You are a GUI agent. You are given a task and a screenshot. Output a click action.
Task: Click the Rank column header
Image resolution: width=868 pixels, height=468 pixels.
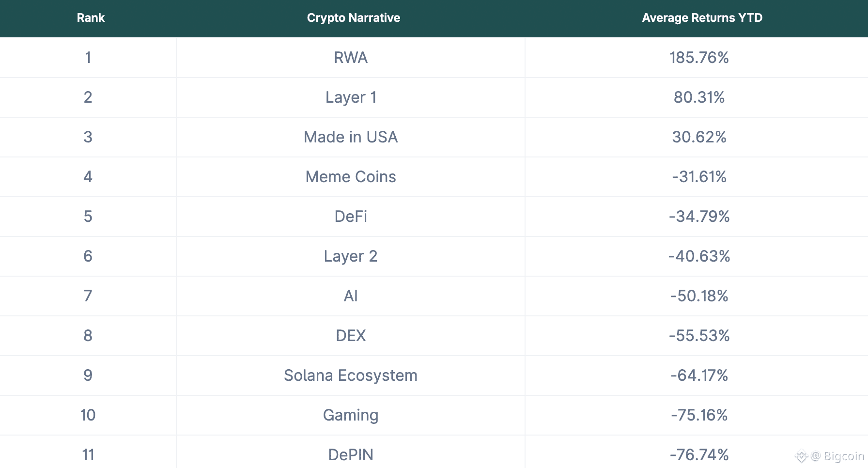(x=91, y=18)
